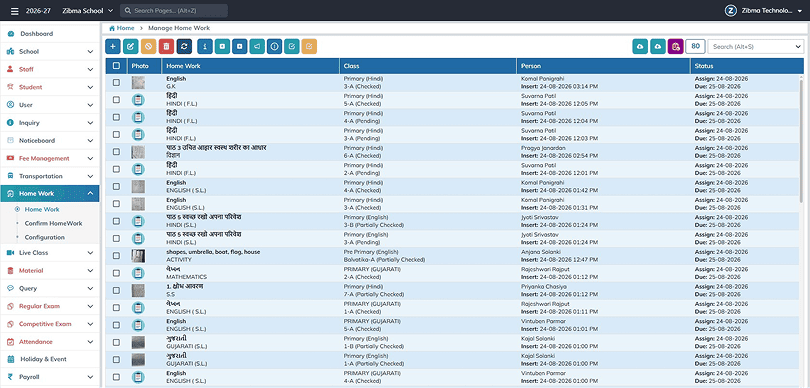The width and height of the screenshot is (810, 388).
Task: Check the box for Suvarna Patil 12:04 PM row
Action: coord(116,117)
